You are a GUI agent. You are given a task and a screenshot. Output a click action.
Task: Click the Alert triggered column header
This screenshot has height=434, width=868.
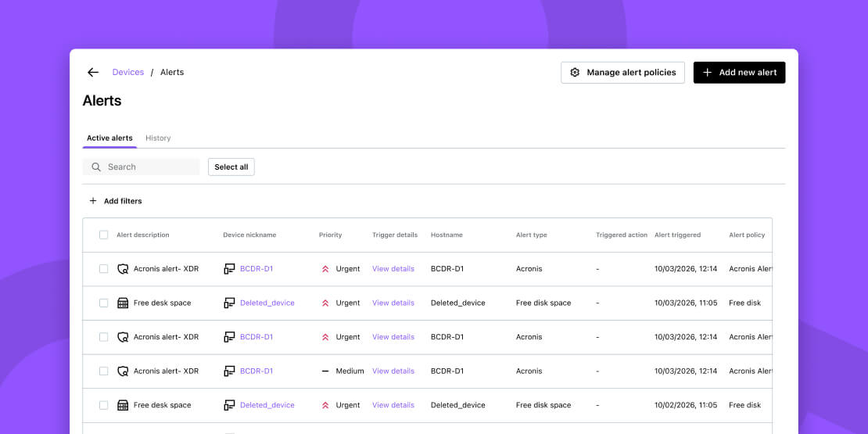click(677, 235)
